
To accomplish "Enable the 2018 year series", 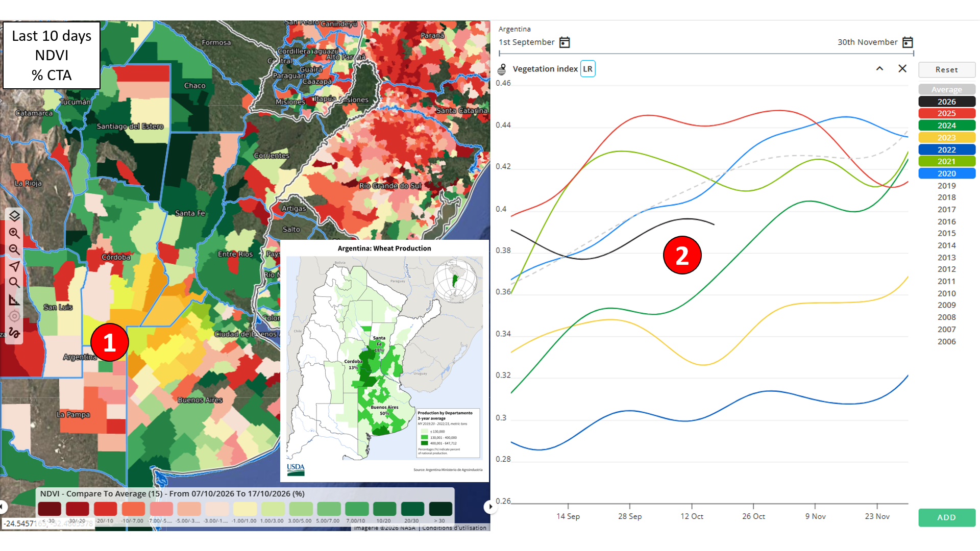I will (947, 197).
